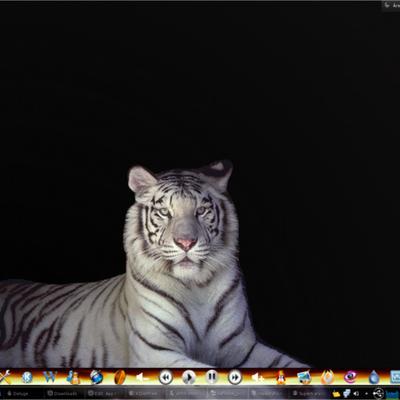Open the speaker volume tray icon

356,394
